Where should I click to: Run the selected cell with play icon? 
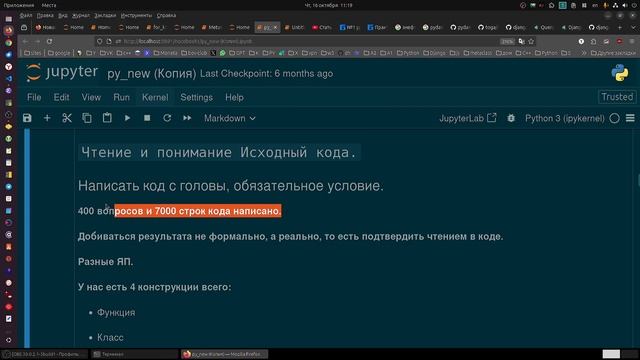pyautogui.click(x=127, y=118)
